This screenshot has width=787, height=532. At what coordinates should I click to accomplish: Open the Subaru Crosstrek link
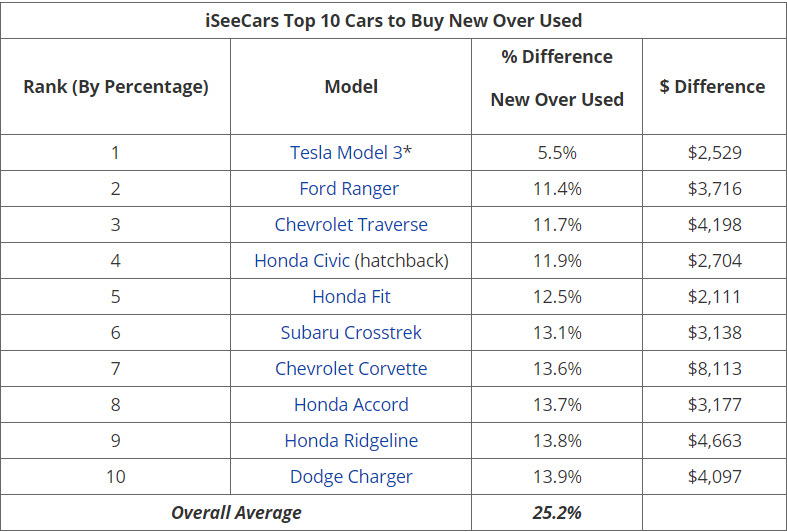pyautogui.click(x=351, y=333)
